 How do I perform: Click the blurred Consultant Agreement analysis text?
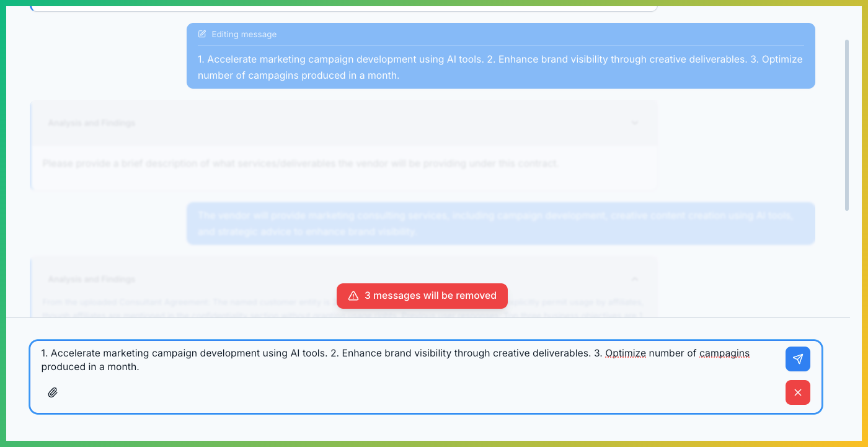click(x=186, y=303)
